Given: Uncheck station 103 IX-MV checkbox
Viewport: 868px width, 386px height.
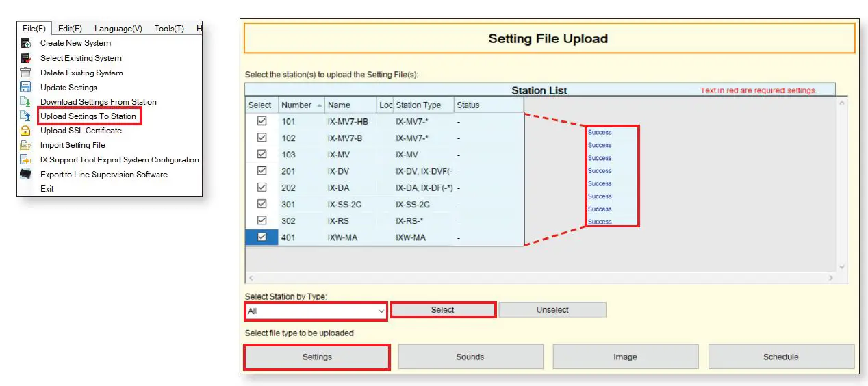Looking at the screenshot, I should point(261,154).
